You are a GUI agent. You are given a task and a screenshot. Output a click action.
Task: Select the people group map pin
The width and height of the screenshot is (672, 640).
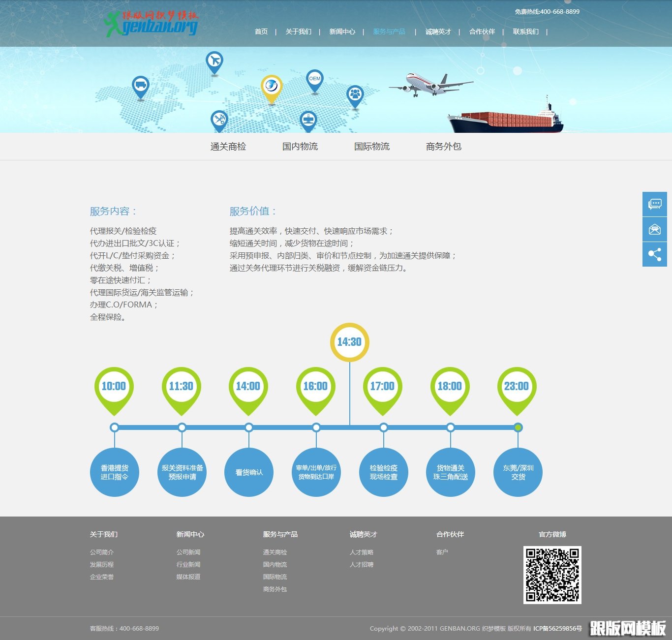pyautogui.click(x=355, y=94)
